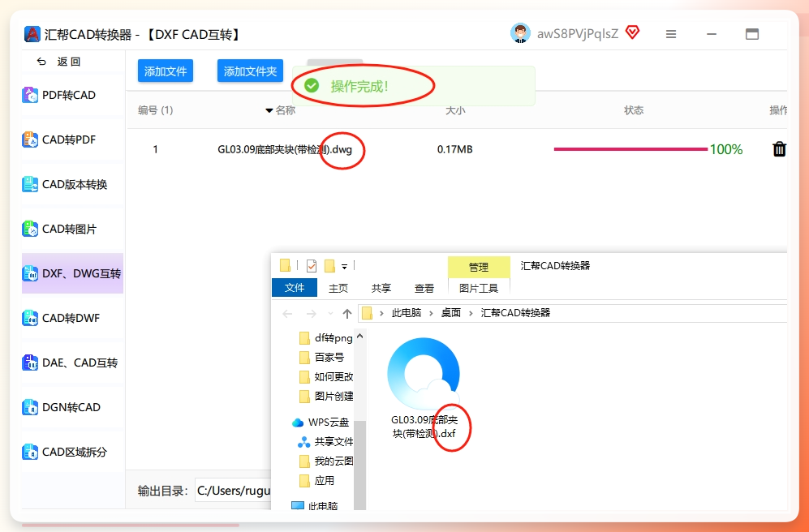The image size is (809, 532).
Task: Choose the CAD转图片 icon
Action: 31,229
